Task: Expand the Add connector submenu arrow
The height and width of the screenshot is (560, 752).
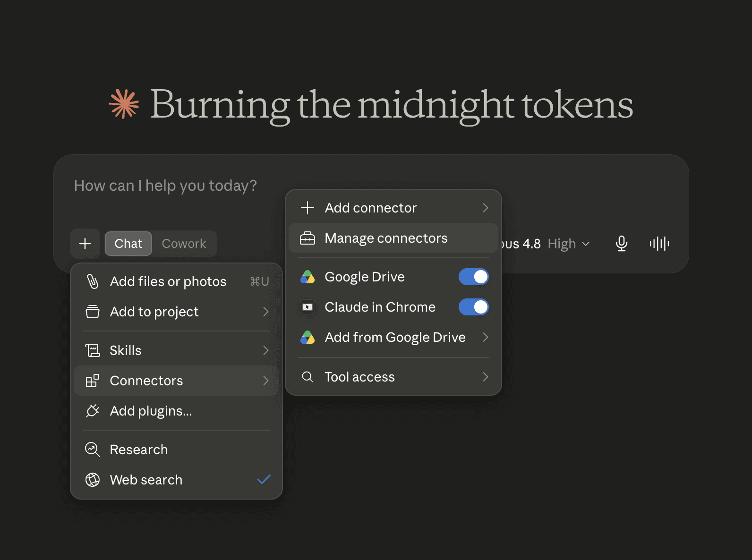Action: pyautogui.click(x=485, y=208)
